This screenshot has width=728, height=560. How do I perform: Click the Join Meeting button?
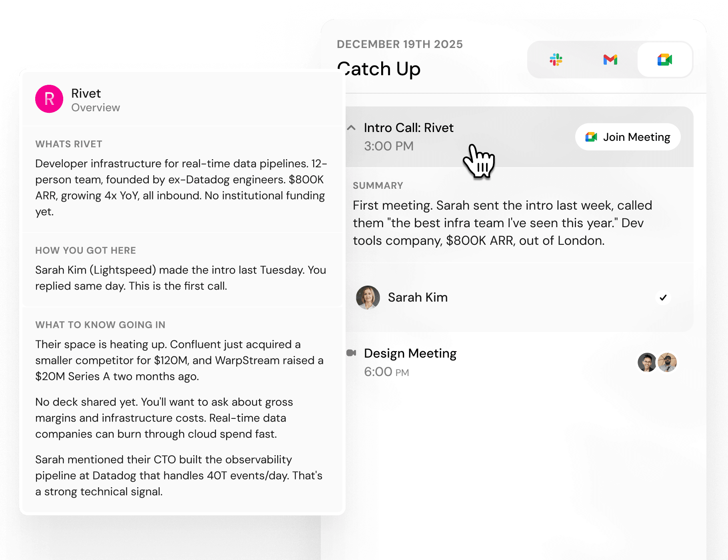[628, 137]
